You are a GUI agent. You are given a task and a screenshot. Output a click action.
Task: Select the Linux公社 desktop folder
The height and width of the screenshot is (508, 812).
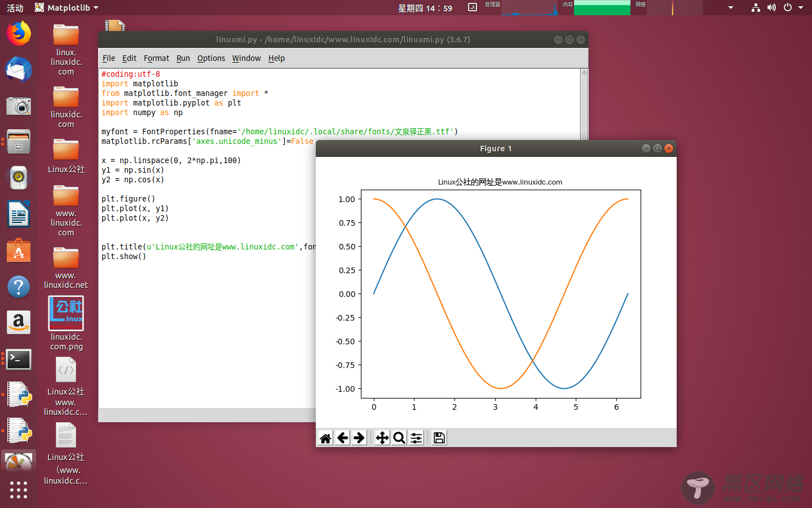[66, 155]
